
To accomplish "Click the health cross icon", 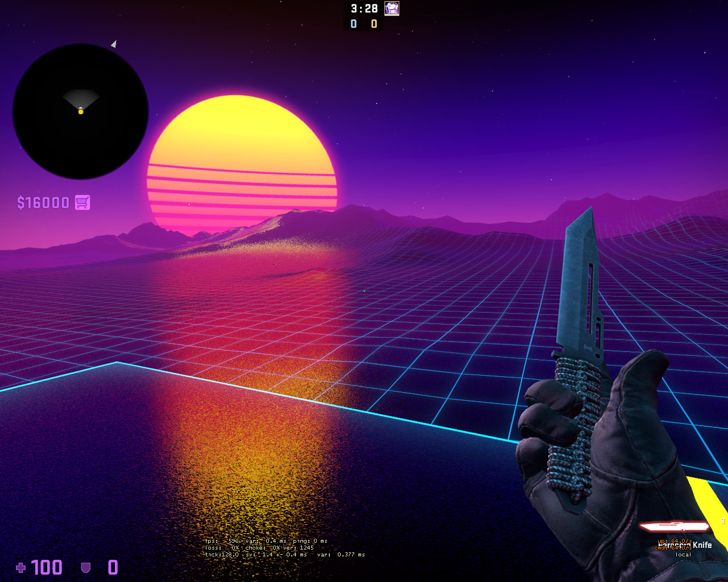I will tap(21, 567).
